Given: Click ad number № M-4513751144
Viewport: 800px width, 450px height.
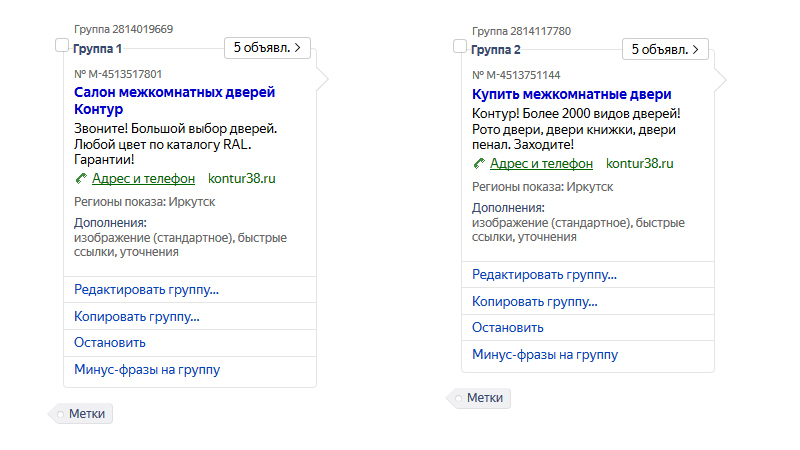Looking at the screenshot, I should pyautogui.click(x=516, y=76).
